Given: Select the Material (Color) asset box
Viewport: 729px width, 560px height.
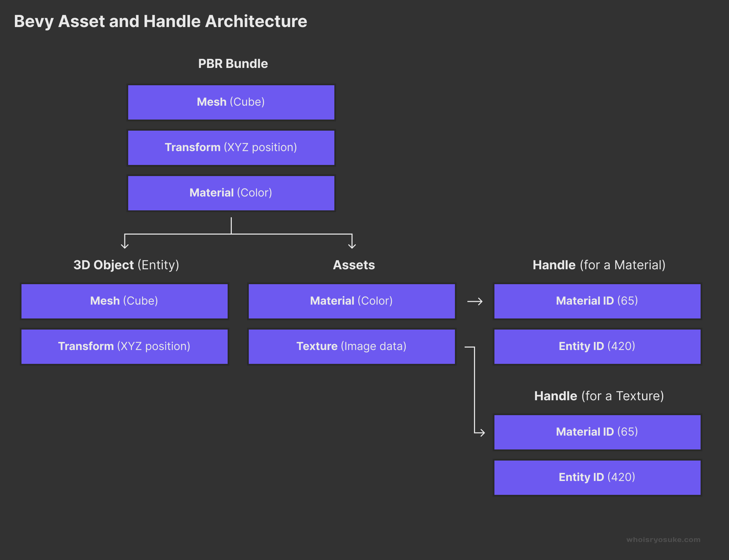Looking at the screenshot, I should [351, 300].
